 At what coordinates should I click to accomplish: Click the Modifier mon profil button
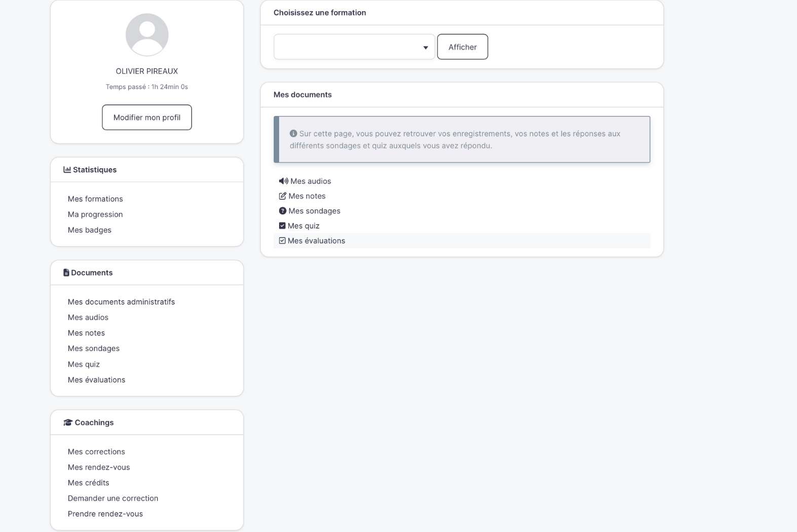pyautogui.click(x=147, y=118)
